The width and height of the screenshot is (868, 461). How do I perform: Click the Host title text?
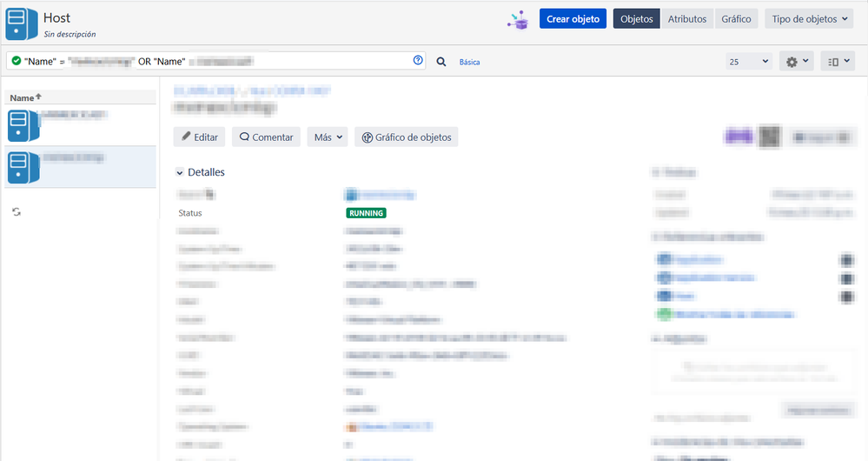coord(57,17)
